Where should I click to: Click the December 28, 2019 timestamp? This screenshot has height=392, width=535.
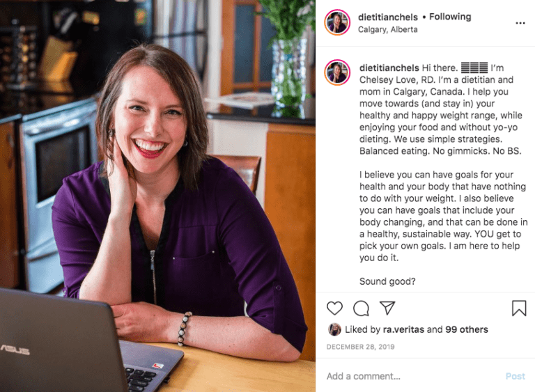[x=360, y=347]
